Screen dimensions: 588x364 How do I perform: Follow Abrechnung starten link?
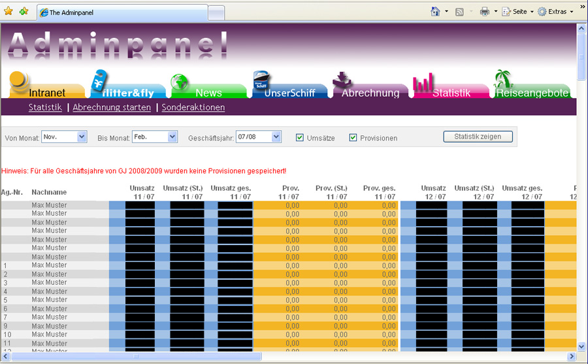(x=112, y=107)
